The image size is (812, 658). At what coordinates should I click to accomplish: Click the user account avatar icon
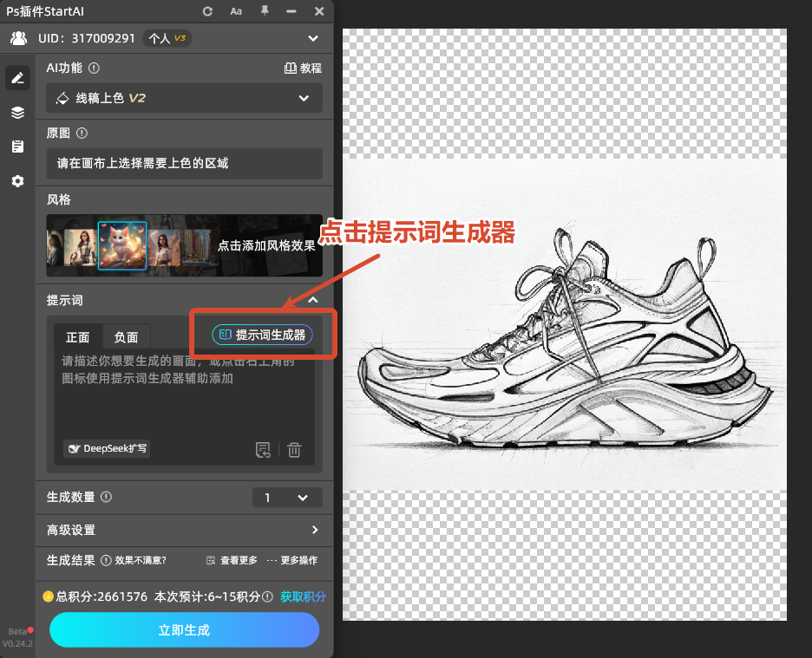point(18,38)
